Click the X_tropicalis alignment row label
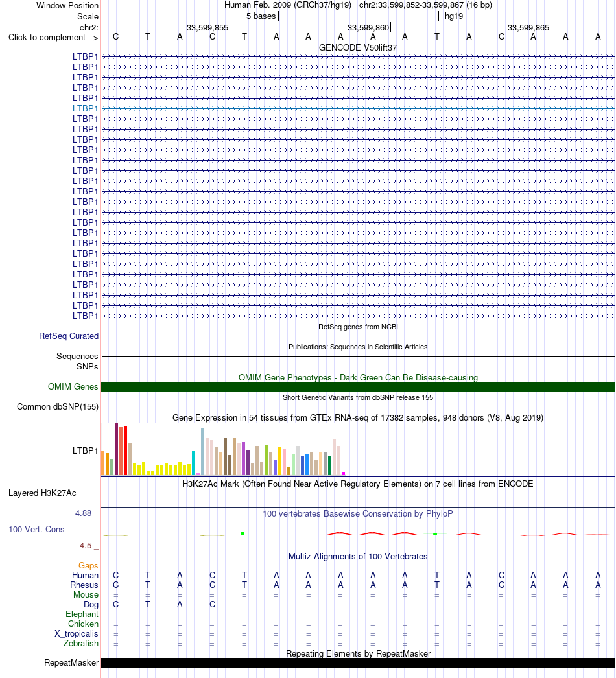The width and height of the screenshot is (616, 678). tap(76, 633)
